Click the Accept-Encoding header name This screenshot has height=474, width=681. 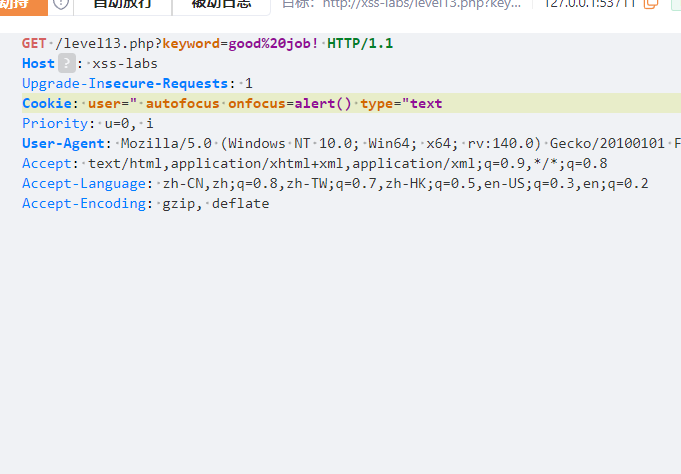pos(84,203)
